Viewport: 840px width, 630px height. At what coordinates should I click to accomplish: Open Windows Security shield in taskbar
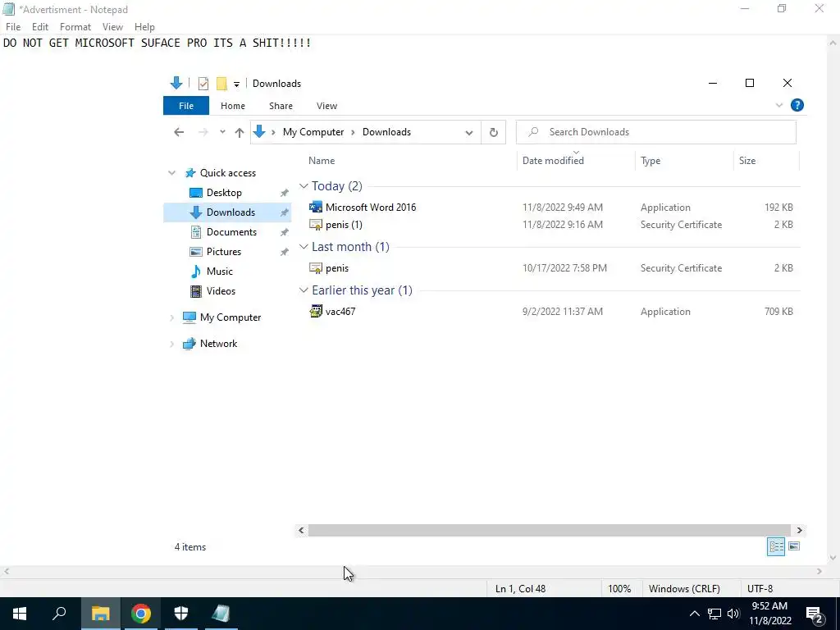click(x=181, y=614)
